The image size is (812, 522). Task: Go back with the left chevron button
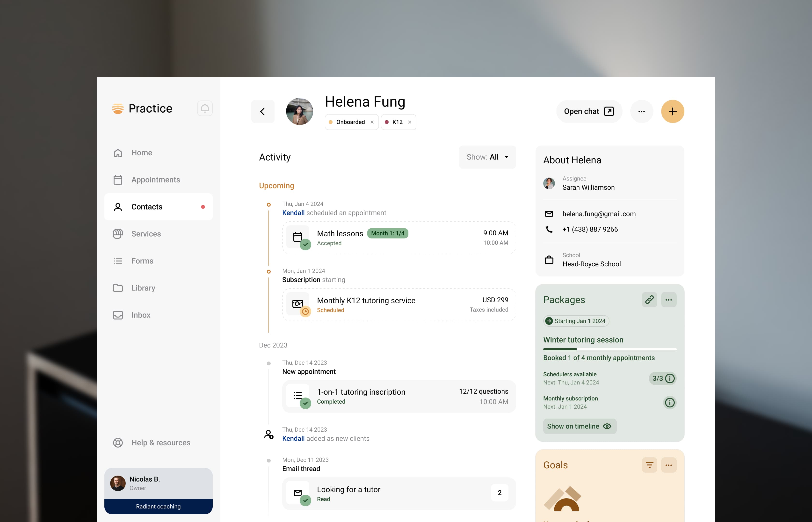[x=263, y=111]
